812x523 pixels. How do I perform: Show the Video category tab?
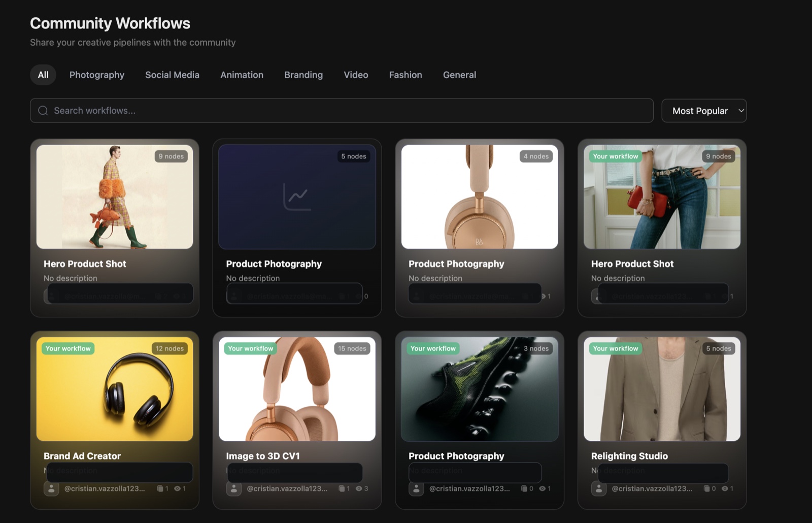(x=356, y=75)
